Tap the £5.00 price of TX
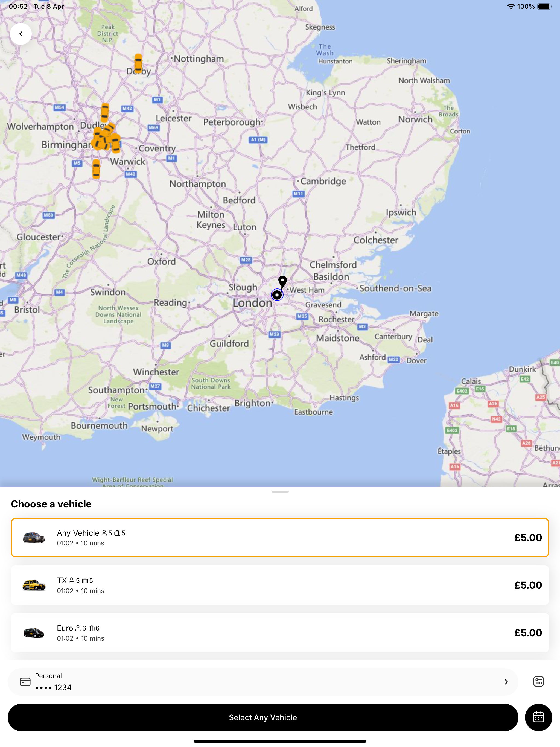This screenshot has width=560, height=747. click(528, 585)
